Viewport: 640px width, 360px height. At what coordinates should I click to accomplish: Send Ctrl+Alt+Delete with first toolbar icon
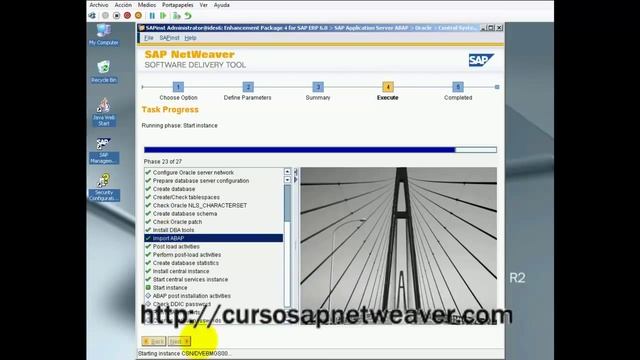click(93, 16)
